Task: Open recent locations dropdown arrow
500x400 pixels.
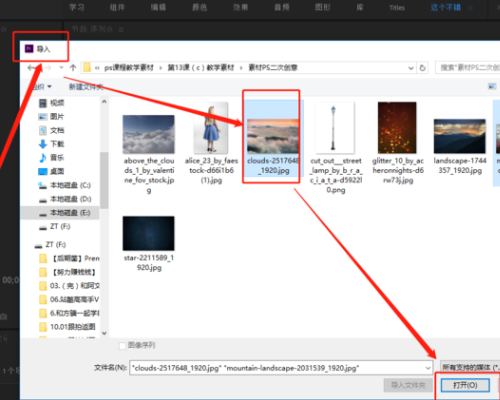Action: pyautogui.click(x=61, y=68)
